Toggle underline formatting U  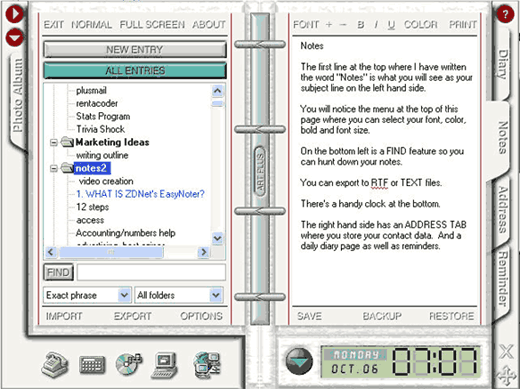pos(391,25)
